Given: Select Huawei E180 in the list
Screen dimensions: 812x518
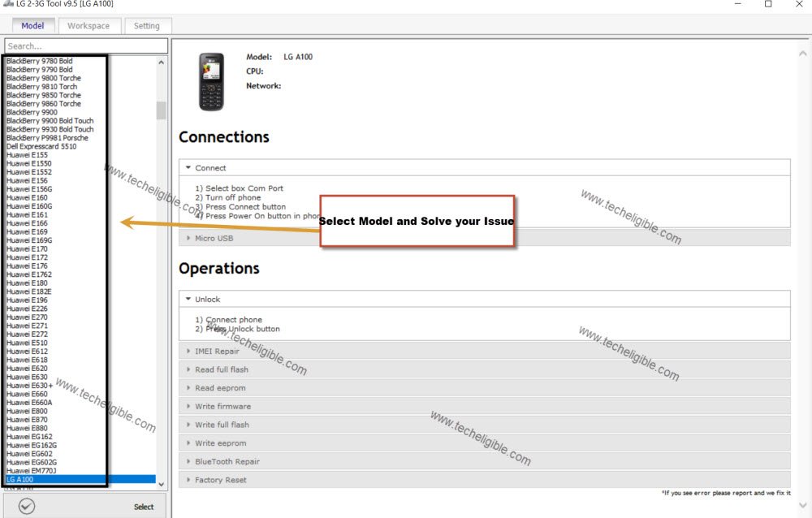Looking at the screenshot, I should point(27,283).
